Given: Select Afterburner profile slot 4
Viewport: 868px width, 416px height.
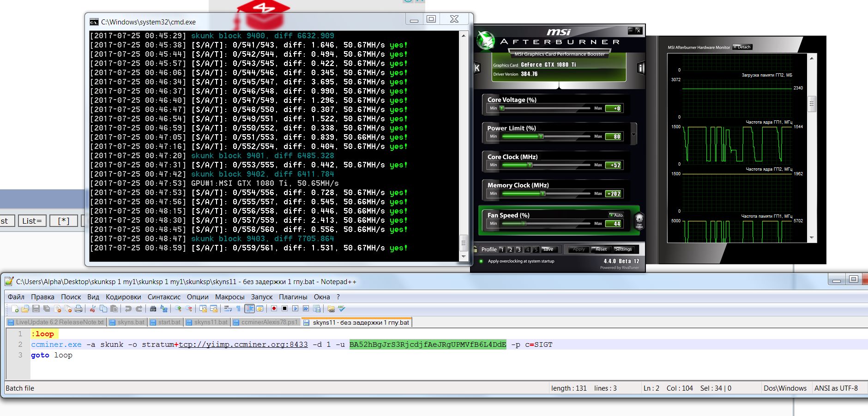Looking at the screenshot, I should coord(527,250).
